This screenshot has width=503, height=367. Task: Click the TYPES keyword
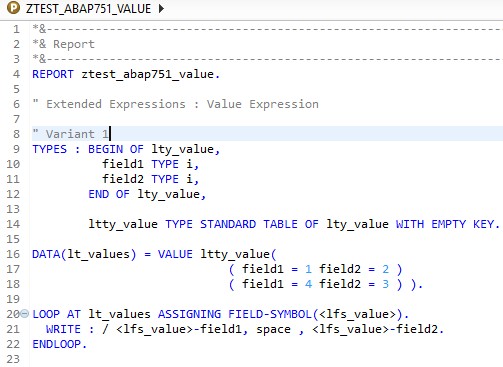pyautogui.click(x=50, y=149)
